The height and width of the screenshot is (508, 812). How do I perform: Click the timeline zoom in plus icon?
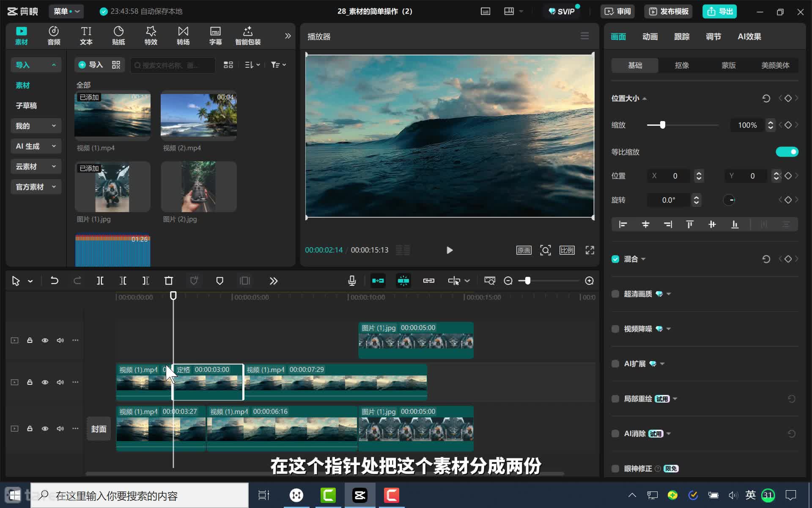(589, 281)
